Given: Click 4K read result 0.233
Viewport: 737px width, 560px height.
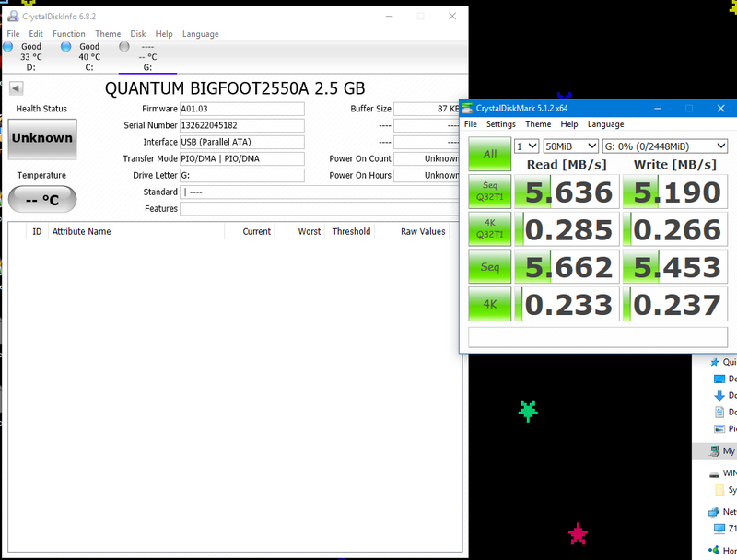Looking at the screenshot, I should coord(567,305).
